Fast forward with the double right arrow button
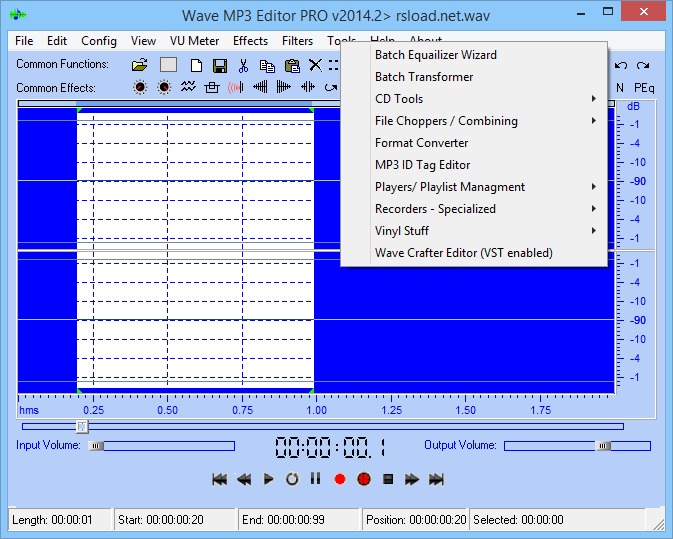The image size is (673, 539). point(412,479)
